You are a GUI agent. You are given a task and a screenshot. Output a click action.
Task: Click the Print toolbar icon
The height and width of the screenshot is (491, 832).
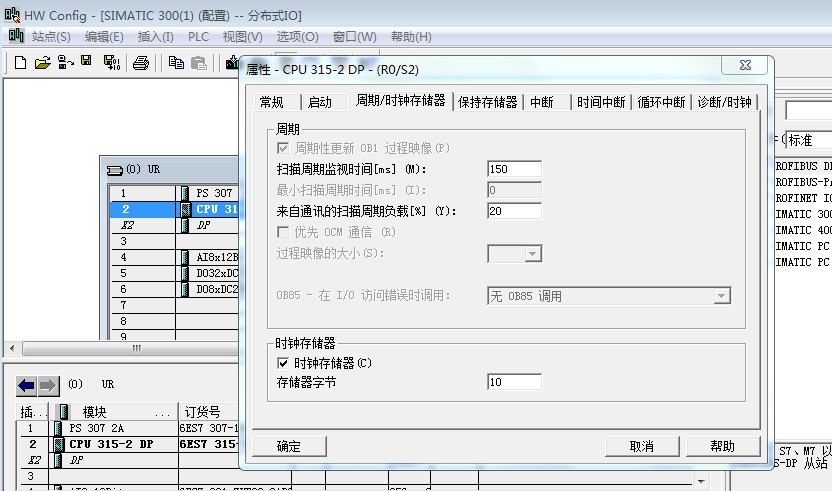(x=141, y=63)
